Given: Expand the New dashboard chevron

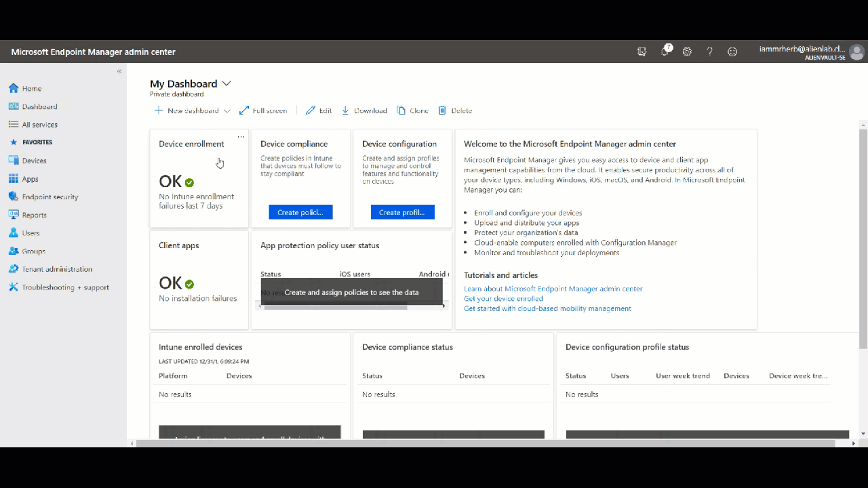Looking at the screenshot, I should pos(226,110).
